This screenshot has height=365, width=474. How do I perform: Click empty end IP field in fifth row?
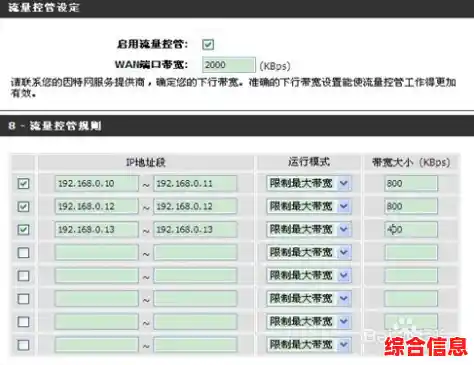point(195,275)
